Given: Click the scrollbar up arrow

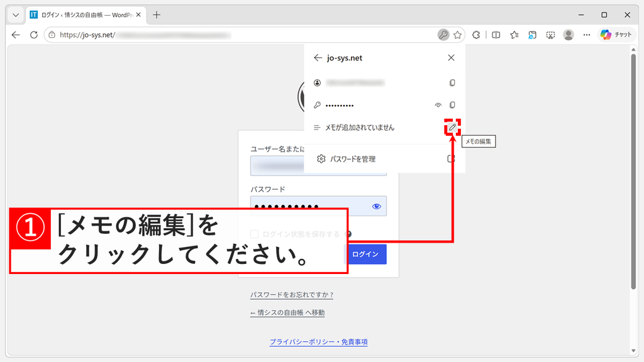Looking at the screenshot, I should pyautogui.click(x=633, y=50).
